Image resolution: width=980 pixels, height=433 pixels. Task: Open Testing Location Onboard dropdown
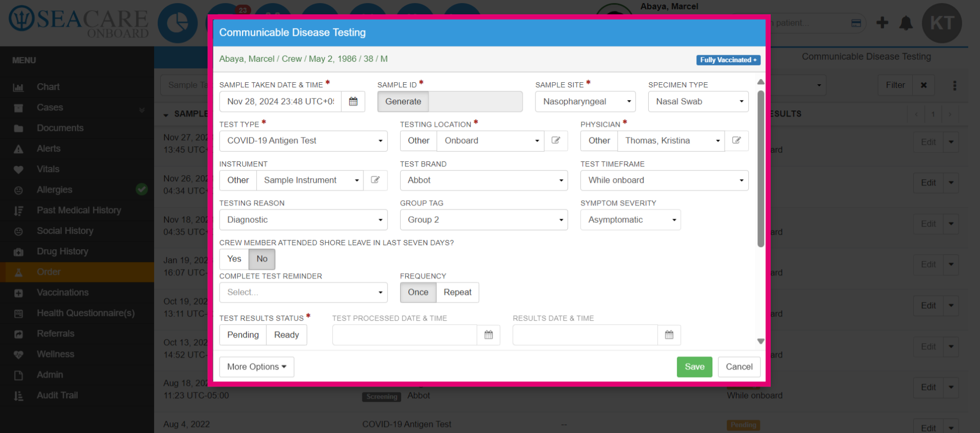491,140
